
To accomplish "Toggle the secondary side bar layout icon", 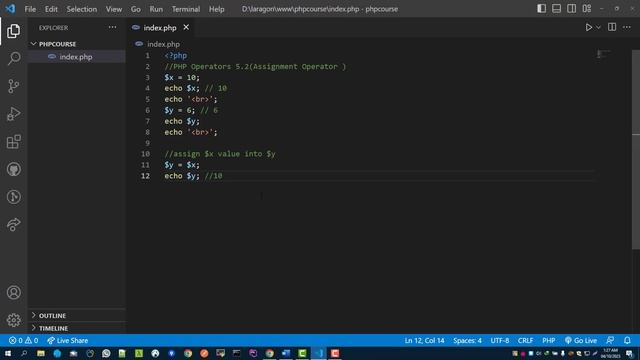I will coord(571,9).
